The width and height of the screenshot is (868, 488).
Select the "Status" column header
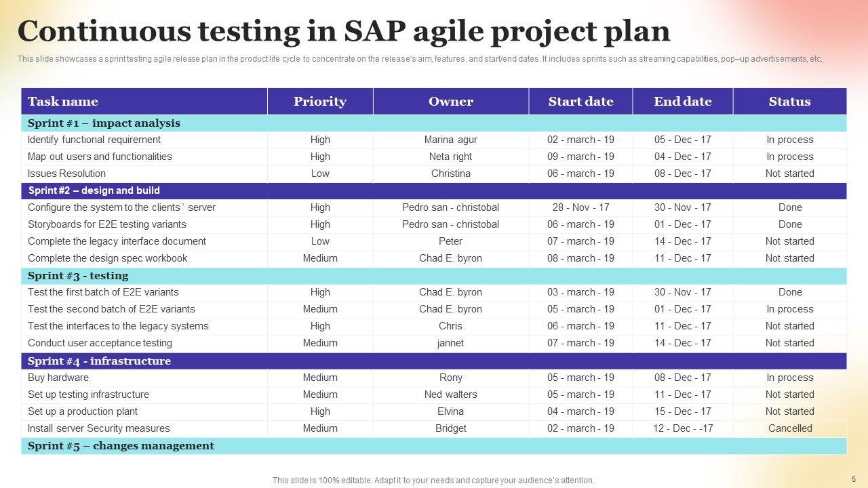(789, 102)
